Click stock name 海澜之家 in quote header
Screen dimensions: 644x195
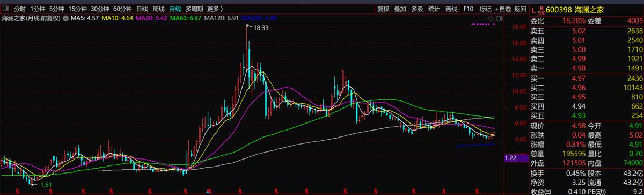tap(590, 10)
